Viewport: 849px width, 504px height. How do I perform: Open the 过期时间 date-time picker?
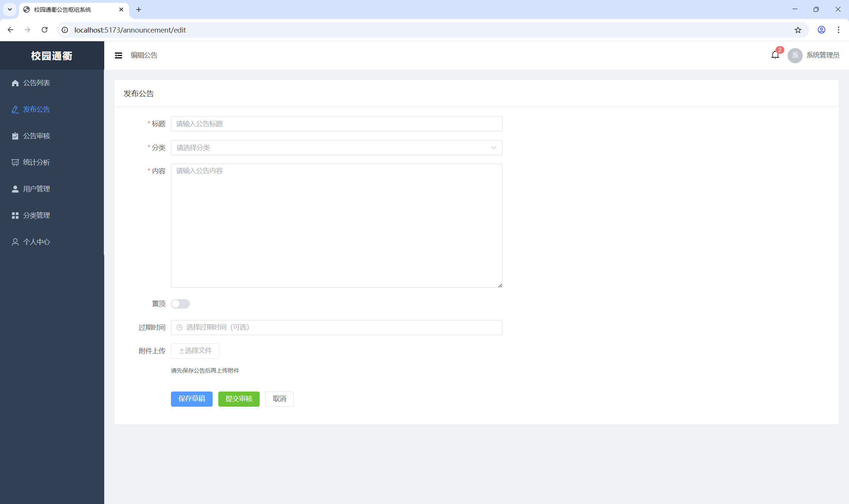tap(337, 327)
